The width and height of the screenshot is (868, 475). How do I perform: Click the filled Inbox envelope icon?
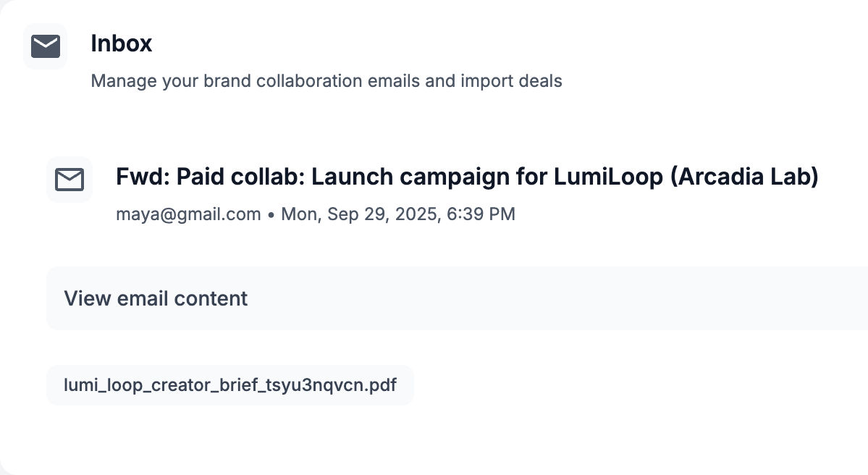pos(46,46)
